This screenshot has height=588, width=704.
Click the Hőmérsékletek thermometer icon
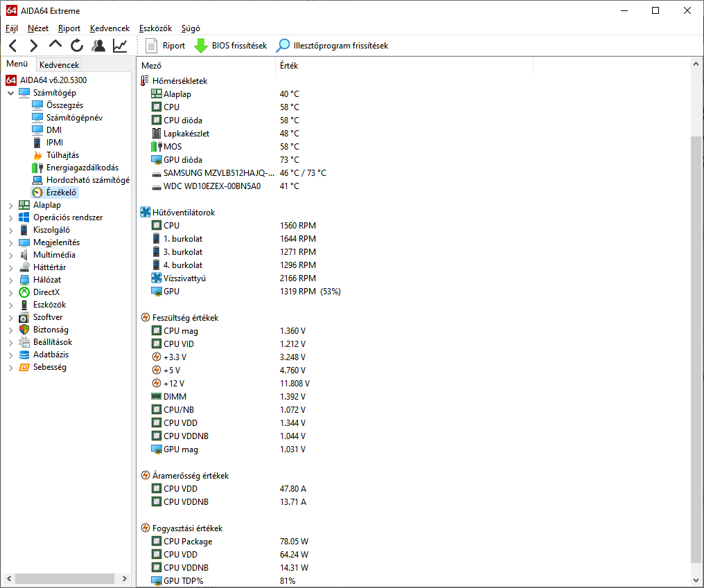coord(145,81)
